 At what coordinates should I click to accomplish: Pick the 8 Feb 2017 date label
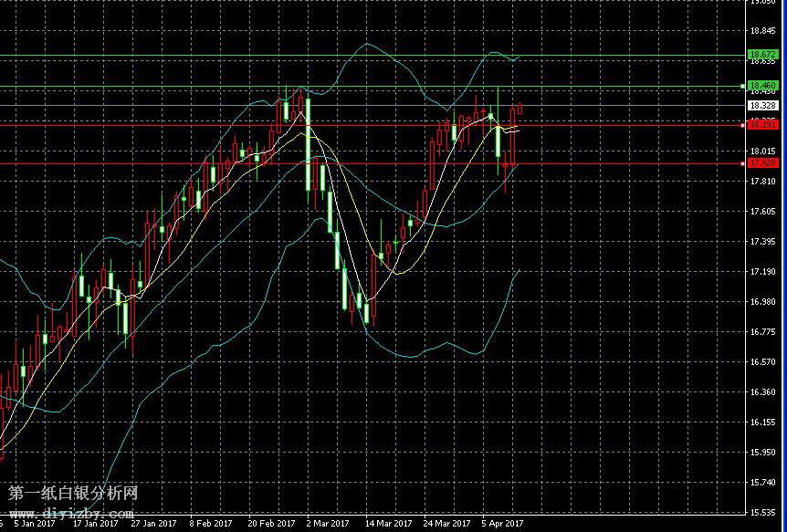[x=211, y=524]
